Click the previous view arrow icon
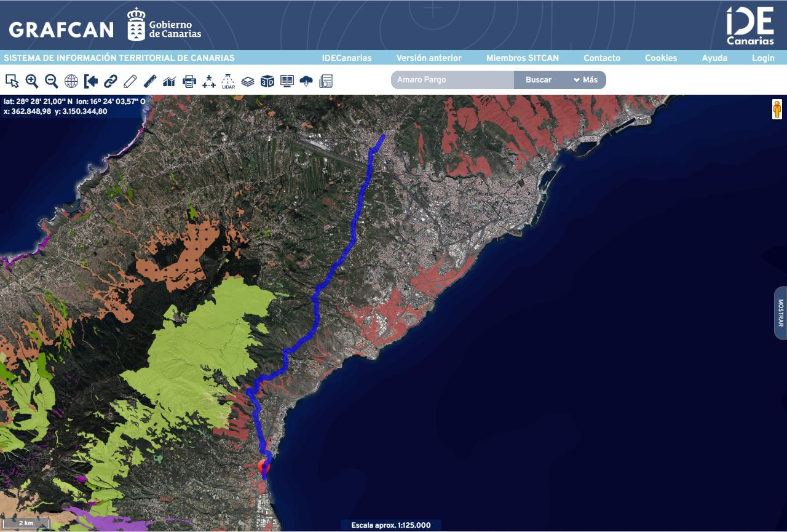 [x=91, y=81]
